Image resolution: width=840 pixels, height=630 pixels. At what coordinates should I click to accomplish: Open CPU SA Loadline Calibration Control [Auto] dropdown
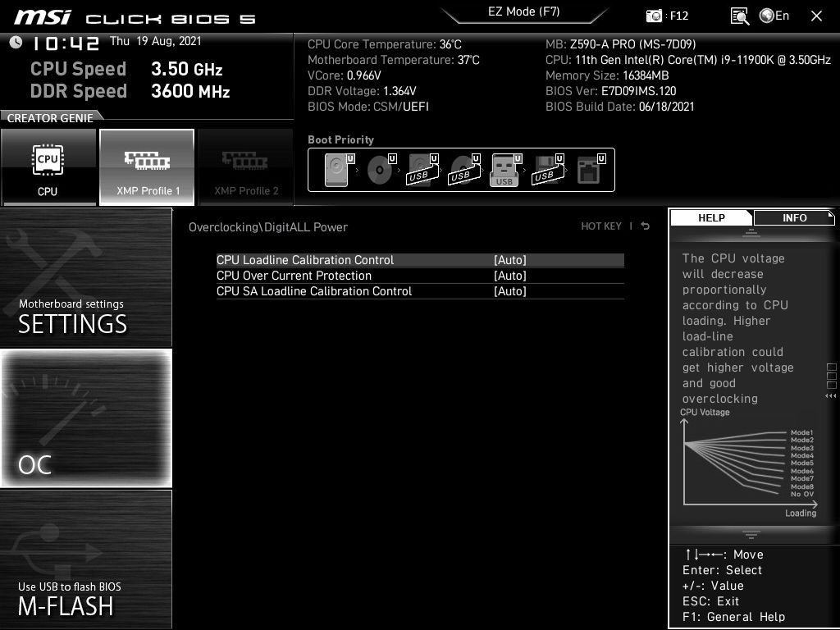coord(510,291)
